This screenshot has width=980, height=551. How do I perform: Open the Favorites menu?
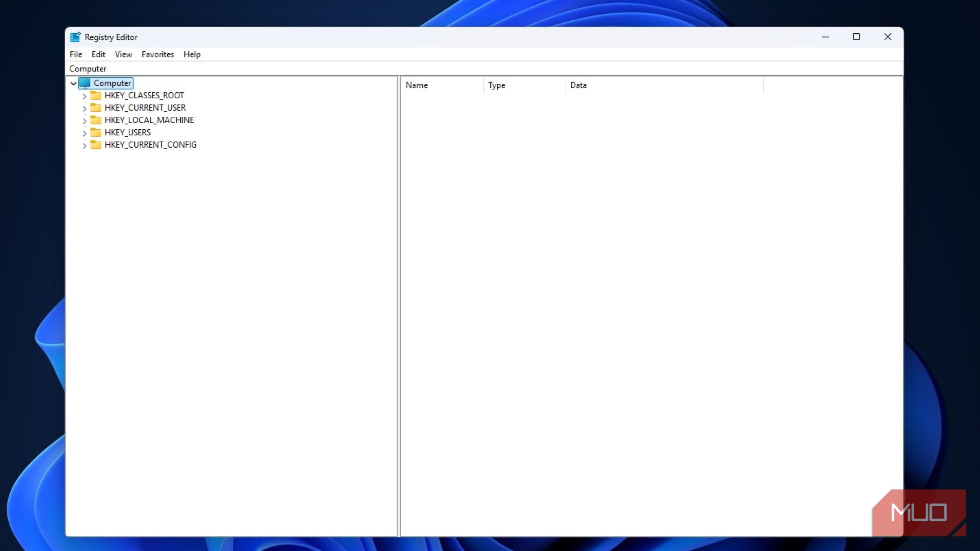[x=158, y=54]
